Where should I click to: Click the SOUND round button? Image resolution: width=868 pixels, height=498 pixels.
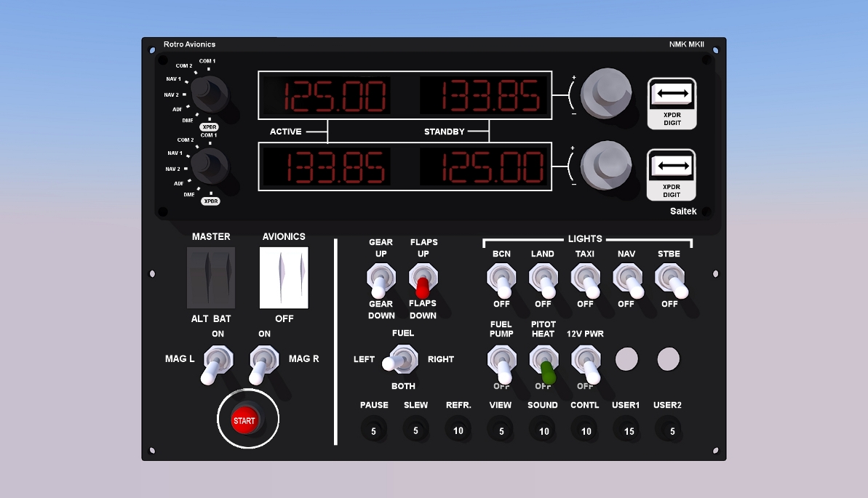[x=544, y=430]
